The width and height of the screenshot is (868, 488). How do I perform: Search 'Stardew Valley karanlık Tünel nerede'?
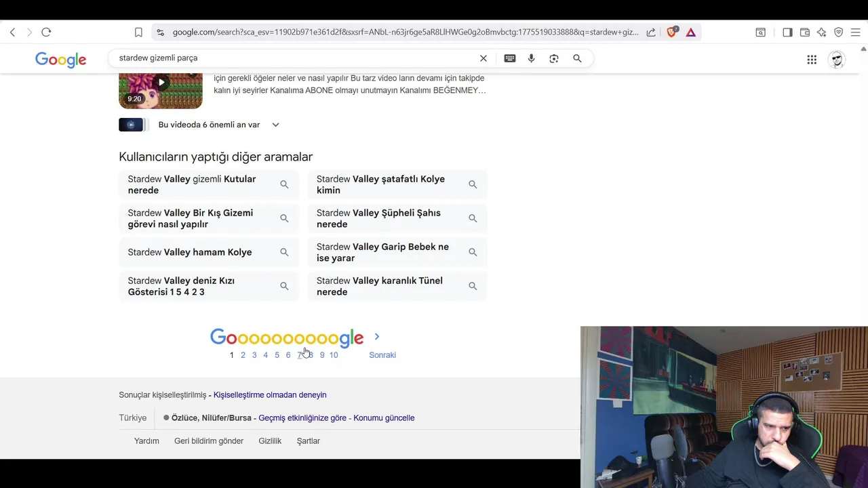(x=397, y=286)
